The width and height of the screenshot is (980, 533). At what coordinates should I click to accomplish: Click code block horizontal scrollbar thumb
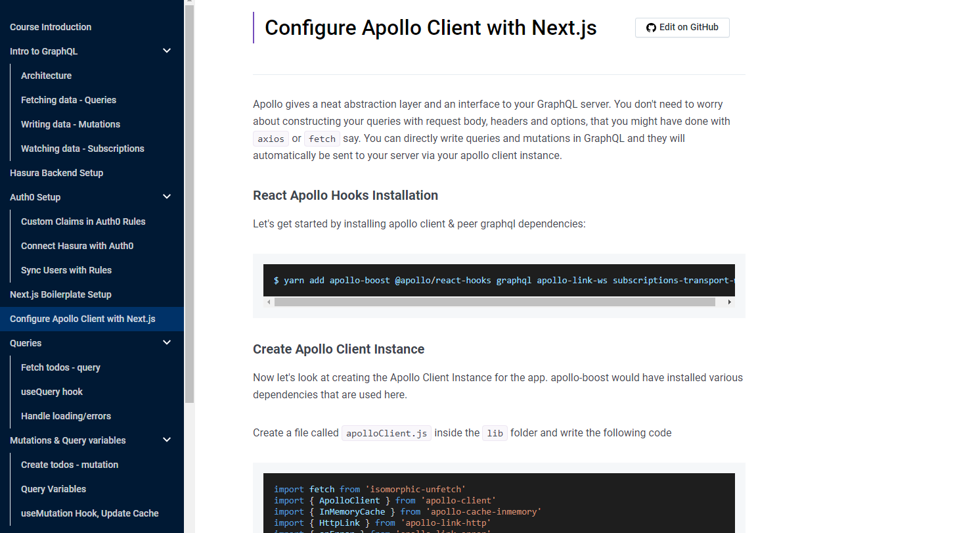495,302
